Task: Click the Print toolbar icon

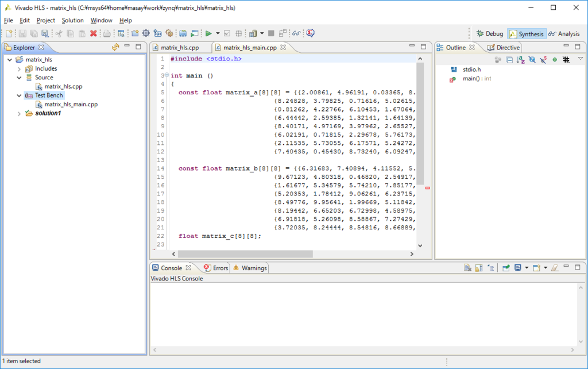Action: (107, 33)
